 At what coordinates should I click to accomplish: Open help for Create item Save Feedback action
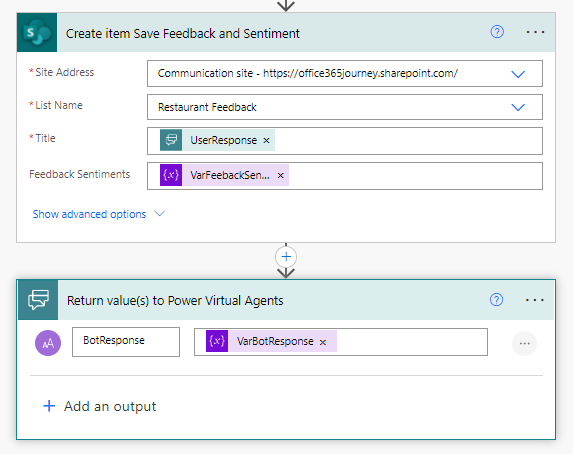497,32
